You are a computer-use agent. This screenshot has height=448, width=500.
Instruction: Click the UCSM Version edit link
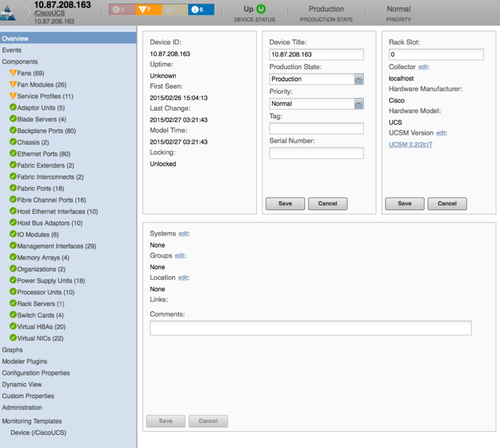441,133
